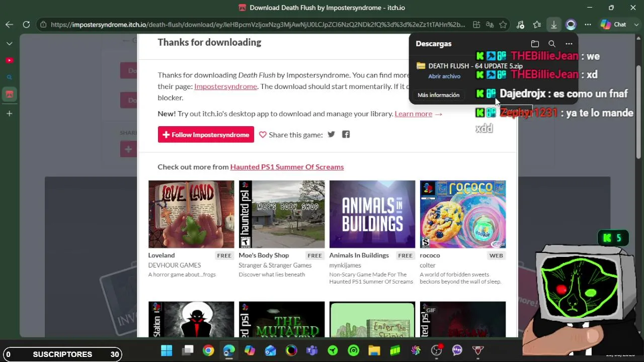Click Stranger & Stranger Games author
This screenshot has height=362, width=644.
(x=275, y=265)
